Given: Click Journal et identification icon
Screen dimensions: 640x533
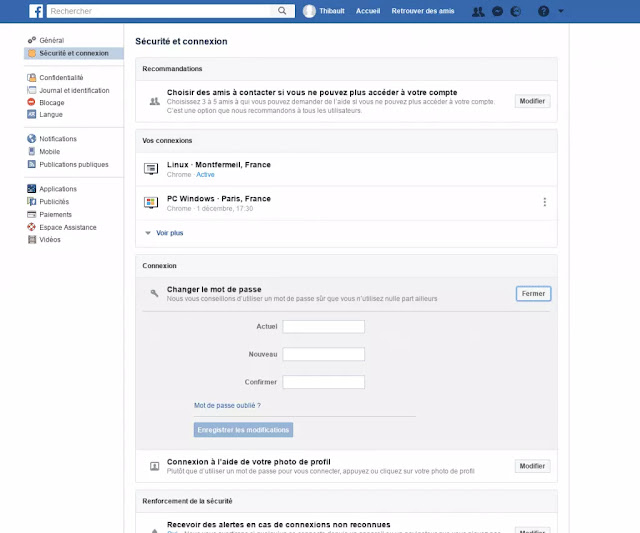Looking at the screenshot, I should click(31, 90).
